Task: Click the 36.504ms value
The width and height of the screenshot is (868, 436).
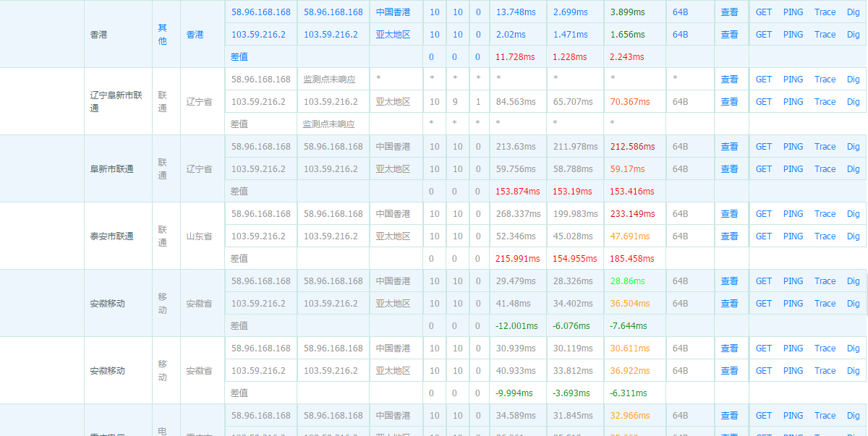Action: click(631, 304)
